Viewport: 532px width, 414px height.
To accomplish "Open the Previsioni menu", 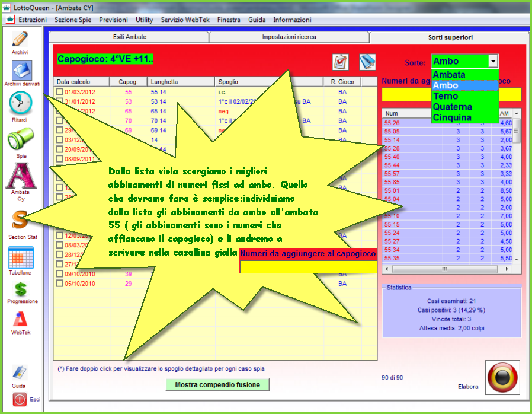I will 113,20.
